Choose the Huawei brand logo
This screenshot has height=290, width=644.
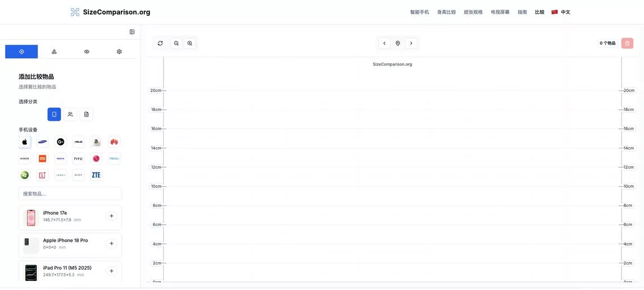[114, 142]
